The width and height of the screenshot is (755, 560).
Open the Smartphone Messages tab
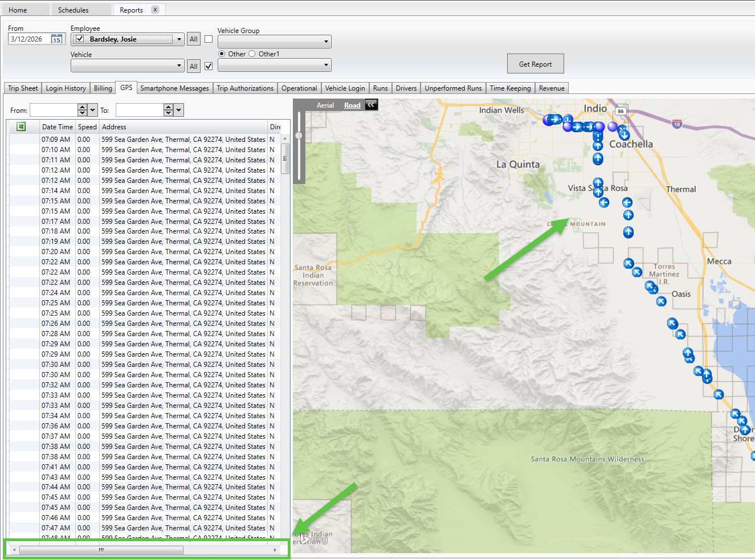(x=174, y=88)
